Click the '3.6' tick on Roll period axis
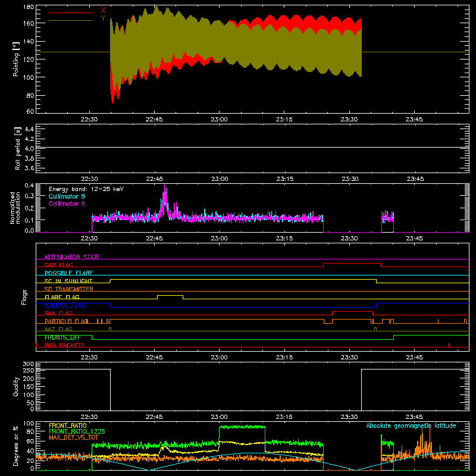Viewport: 476px width, 476px height. click(29, 168)
